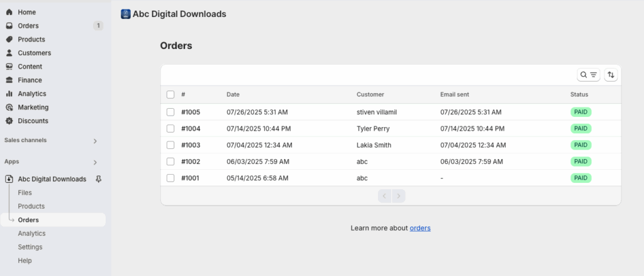Click date 05/14/2025 6:58 AM

pos(257,178)
